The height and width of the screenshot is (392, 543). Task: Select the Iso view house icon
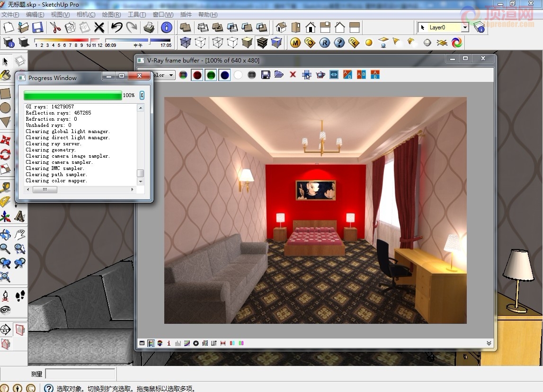pos(281,27)
